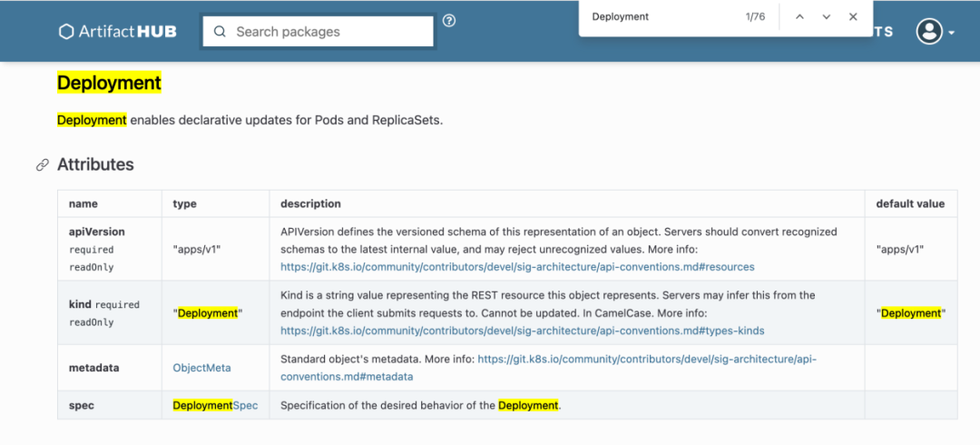Click the Artifact Hub hexagon logo
Viewport: 980px width, 445px height.
(x=66, y=31)
